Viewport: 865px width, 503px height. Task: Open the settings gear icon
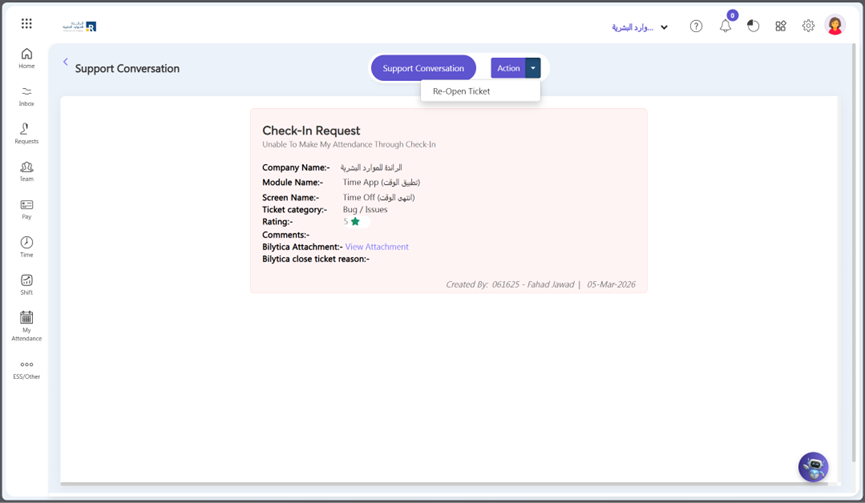(808, 26)
